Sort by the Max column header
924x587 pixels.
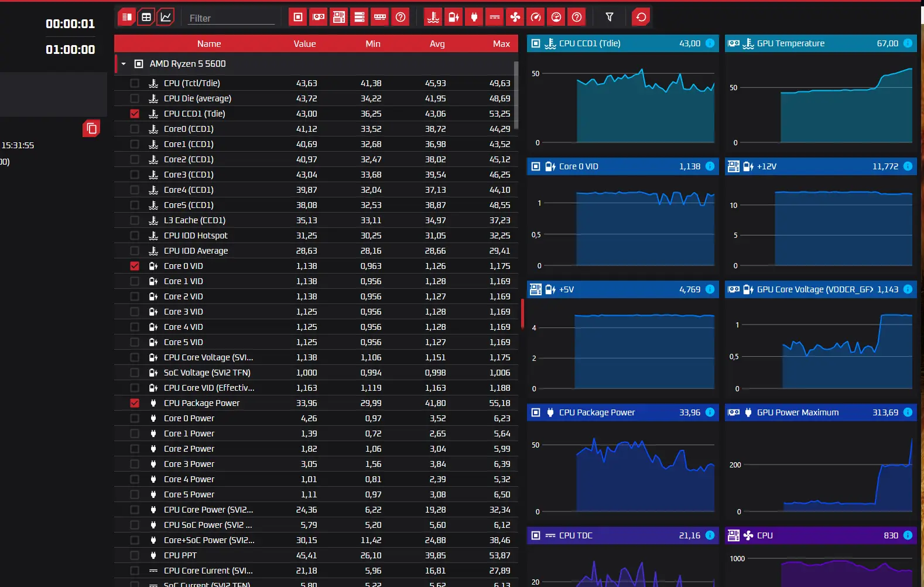click(x=501, y=44)
